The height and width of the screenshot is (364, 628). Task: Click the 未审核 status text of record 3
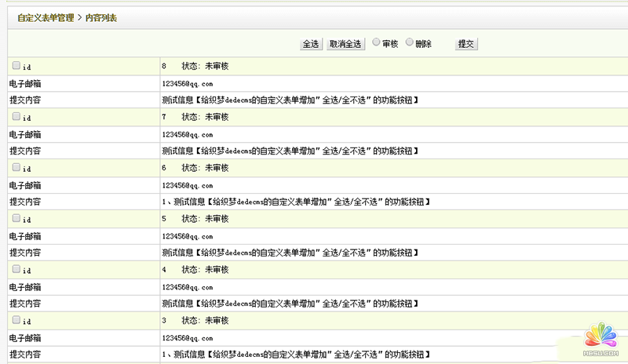coord(216,321)
